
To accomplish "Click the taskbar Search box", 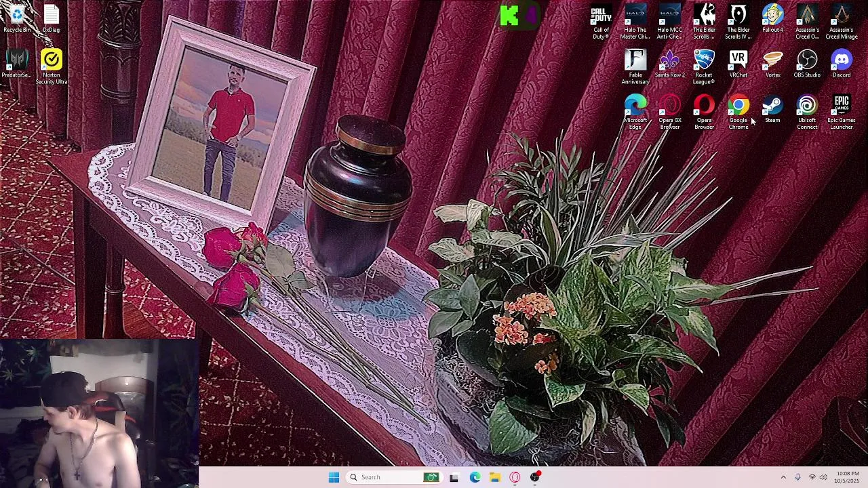I will coord(394,477).
